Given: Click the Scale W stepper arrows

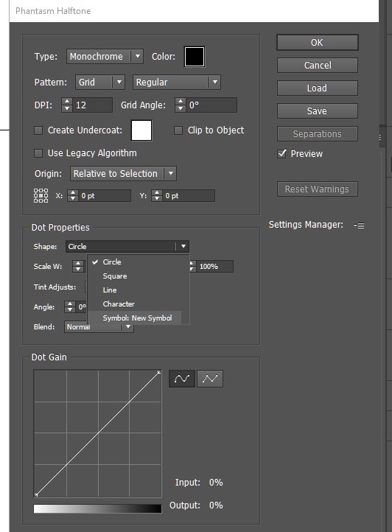Looking at the screenshot, I should pos(78,266).
